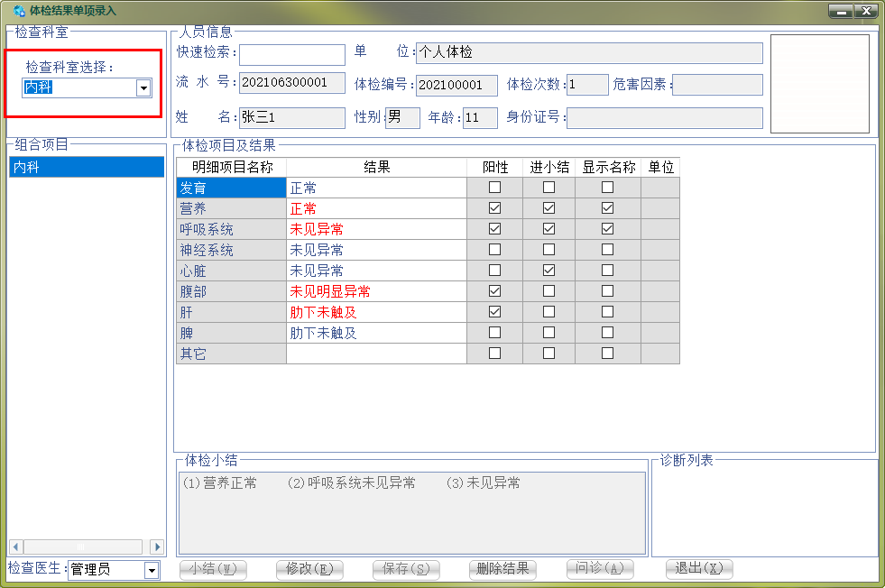This screenshot has width=885, height=588.
Task: Toggle 进小结 checkbox for 发育 row
Action: point(549,188)
